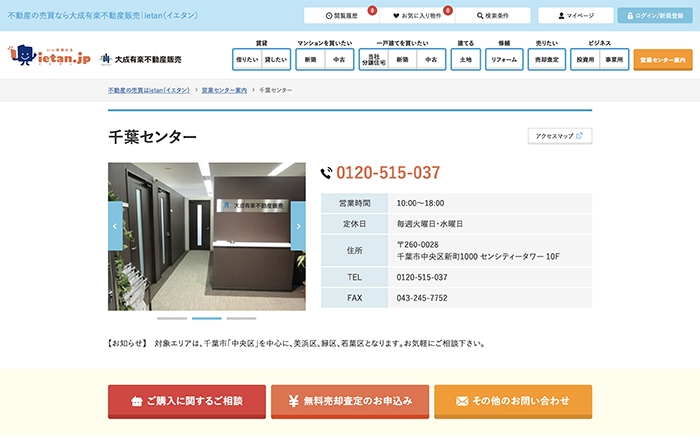Image resolution: width=700 pixels, height=444 pixels.
Task: Click the telephone icon beside the number
Action: point(327,173)
